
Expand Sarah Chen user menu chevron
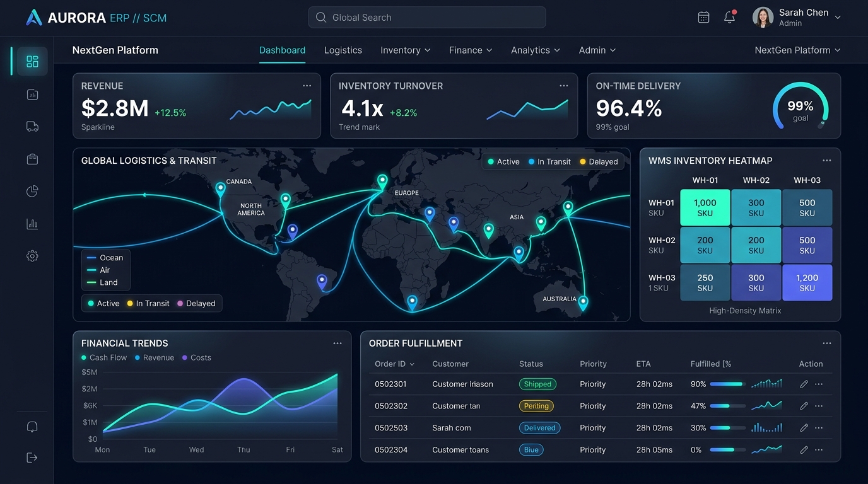click(x=838, y=18)
